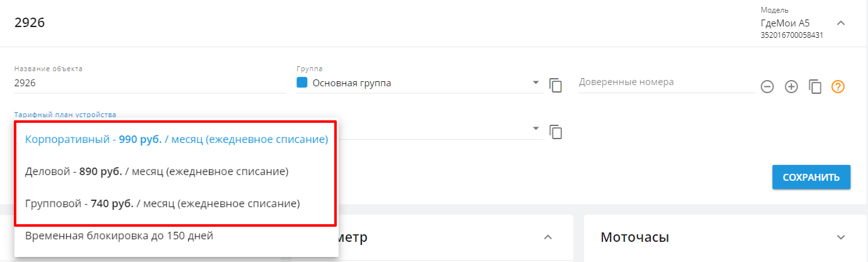Choose the Деловой 890 руб. tariff
The image size is (868, 262).
click(157, 171)
